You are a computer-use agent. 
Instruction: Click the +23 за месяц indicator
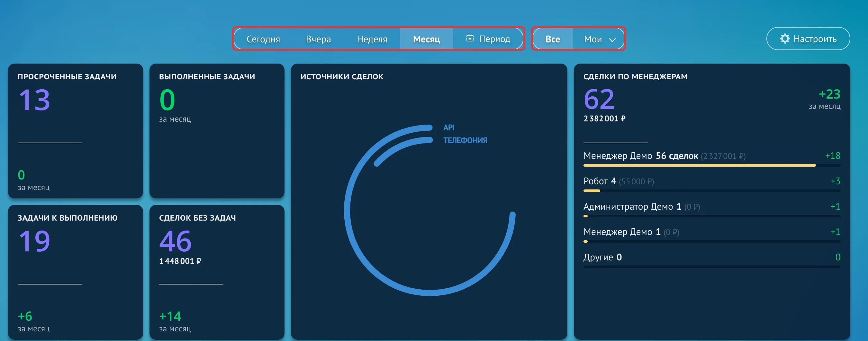click(829, 94)
